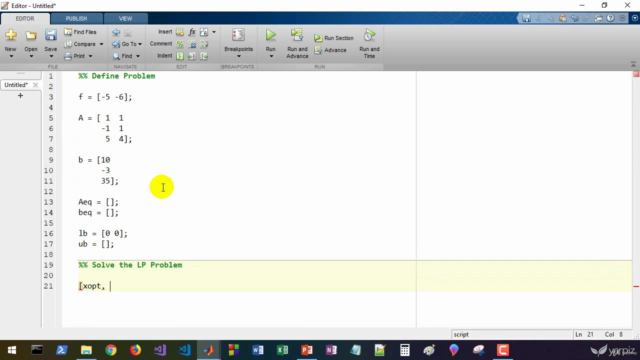This screenshot has width=640, height=360.
Task: Open Google Chrome from taskbar
Action: 111,350
